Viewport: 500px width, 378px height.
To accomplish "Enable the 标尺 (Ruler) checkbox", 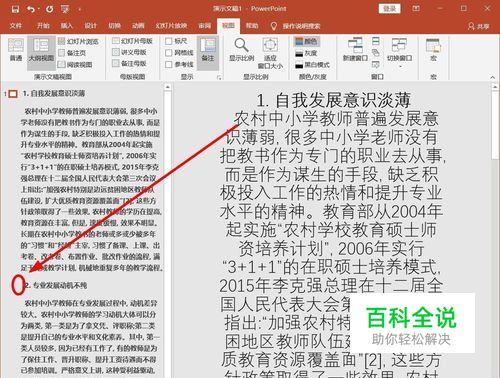I will click(x=169, y=41).
